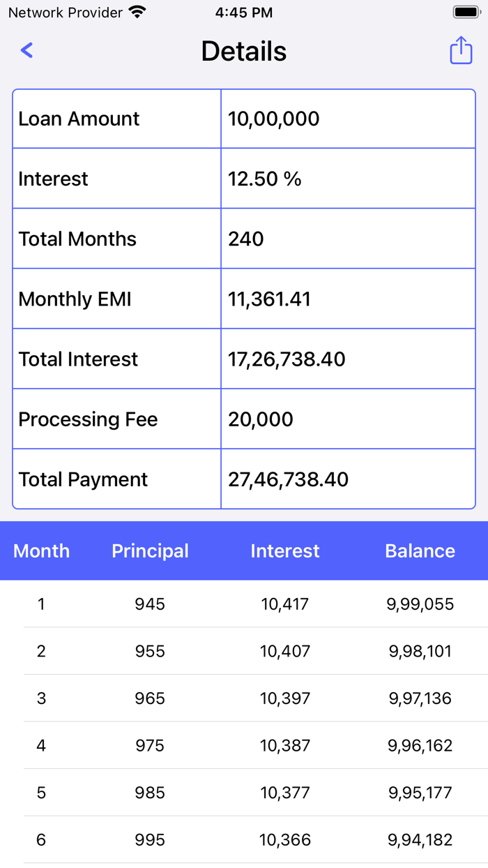Viewport: 488px width, 868px height.
Task: Click the Network Provider label
Action: coord(67,12)
